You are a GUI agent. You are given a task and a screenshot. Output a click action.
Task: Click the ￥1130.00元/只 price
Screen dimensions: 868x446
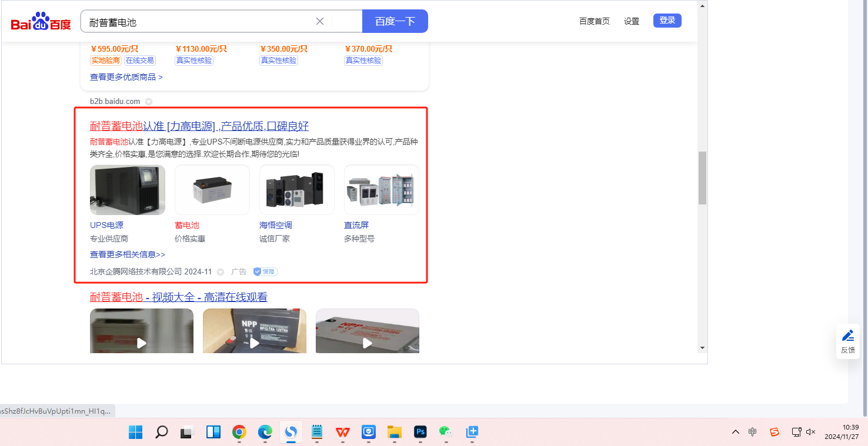(201, 49)
